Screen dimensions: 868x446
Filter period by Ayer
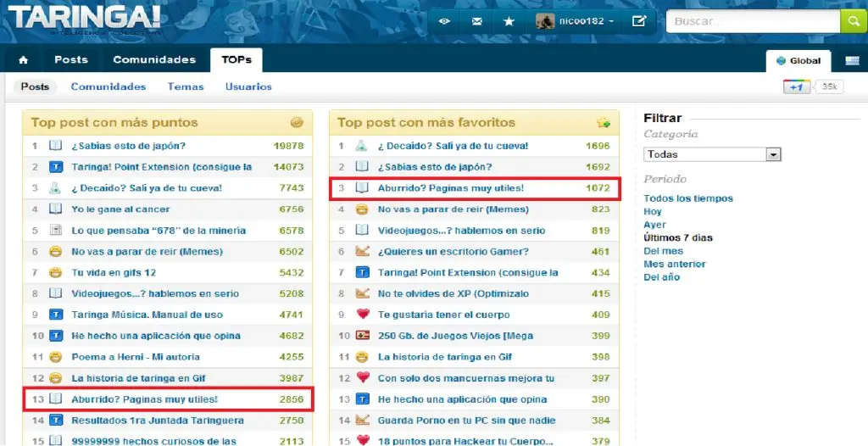pyautogui.click(x=655, y=225)
